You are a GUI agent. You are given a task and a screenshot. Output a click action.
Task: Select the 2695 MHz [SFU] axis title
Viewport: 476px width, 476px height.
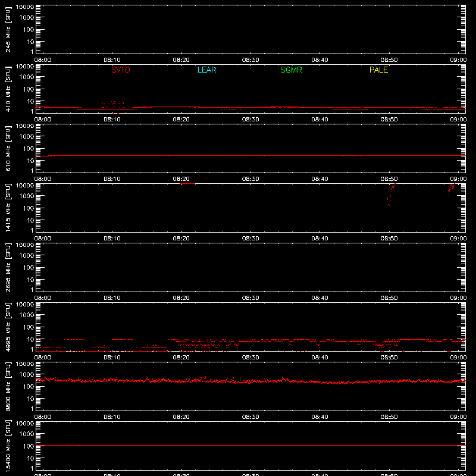8,267
